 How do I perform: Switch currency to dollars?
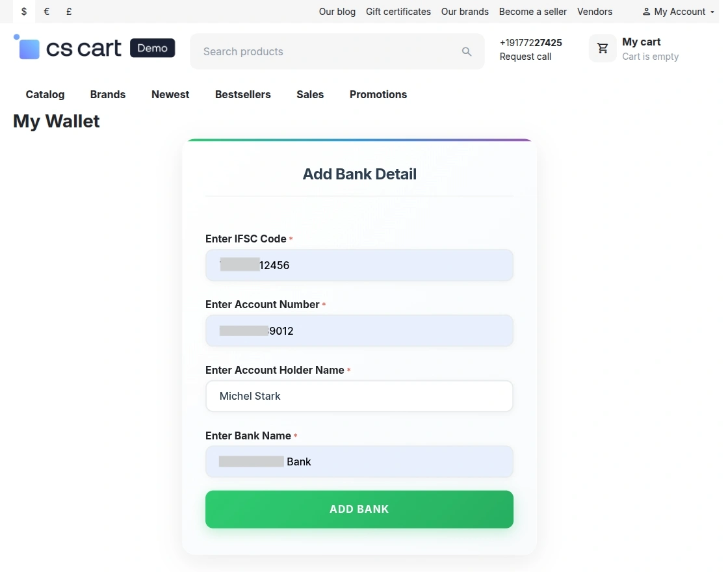click(x=24, y=11)
